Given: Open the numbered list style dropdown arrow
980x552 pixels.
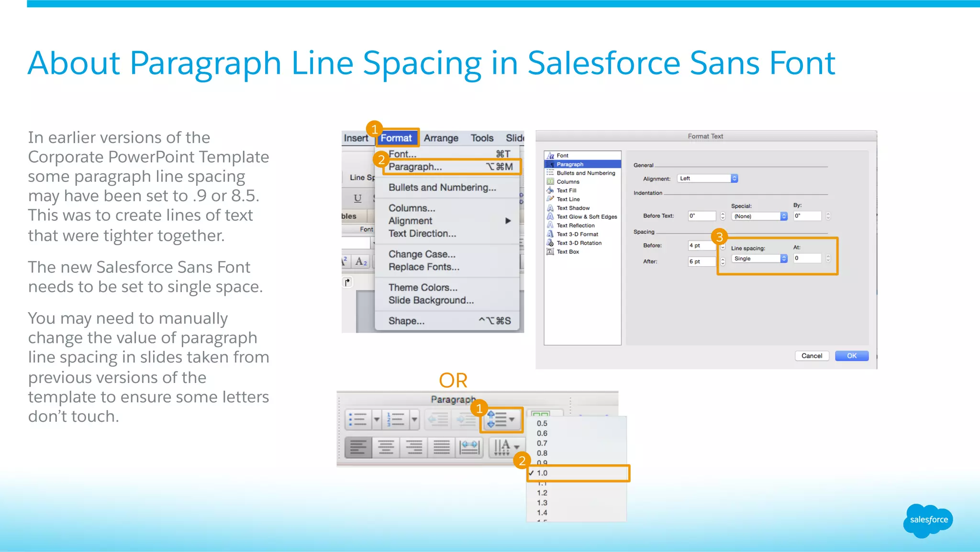Looking at the screenshot, I should point(414,420).
